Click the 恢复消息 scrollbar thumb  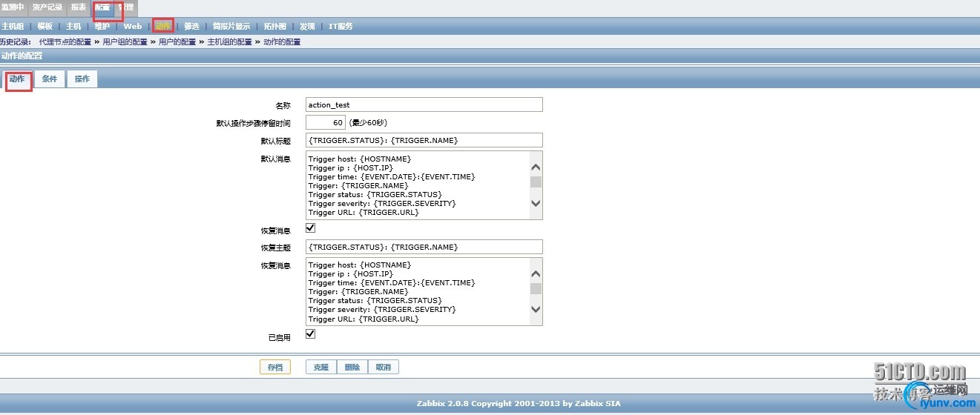[x=536, y=288]
